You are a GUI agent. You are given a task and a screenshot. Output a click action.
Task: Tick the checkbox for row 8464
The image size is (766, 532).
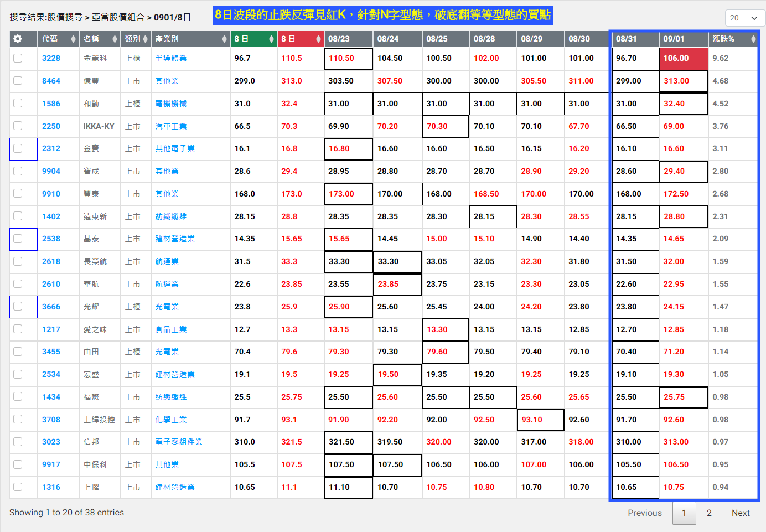[x=18, y=81]
